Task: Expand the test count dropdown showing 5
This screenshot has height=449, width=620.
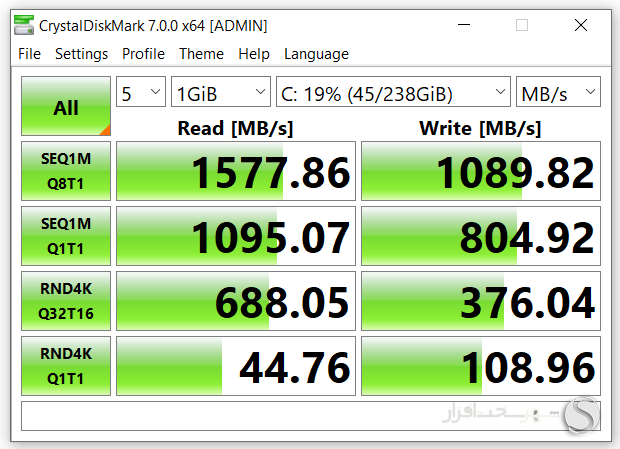Action: pyautogui.click(x=141, y=92)
